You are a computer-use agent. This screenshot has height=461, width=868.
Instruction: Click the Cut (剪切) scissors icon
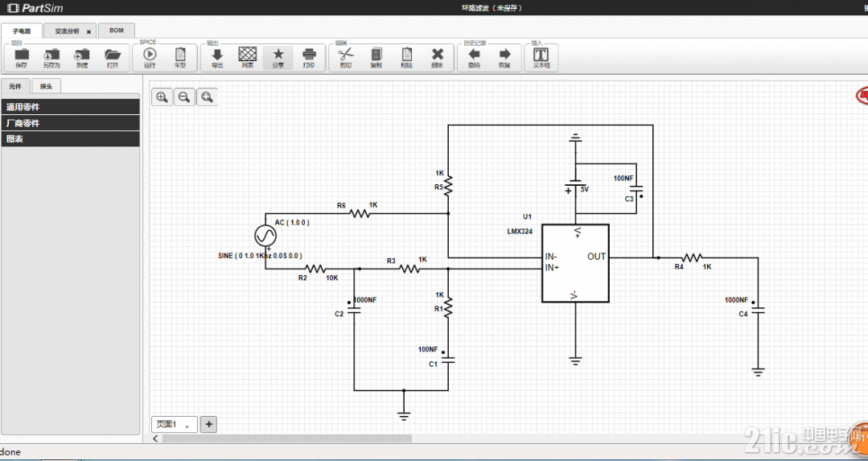tap(345, 54)
